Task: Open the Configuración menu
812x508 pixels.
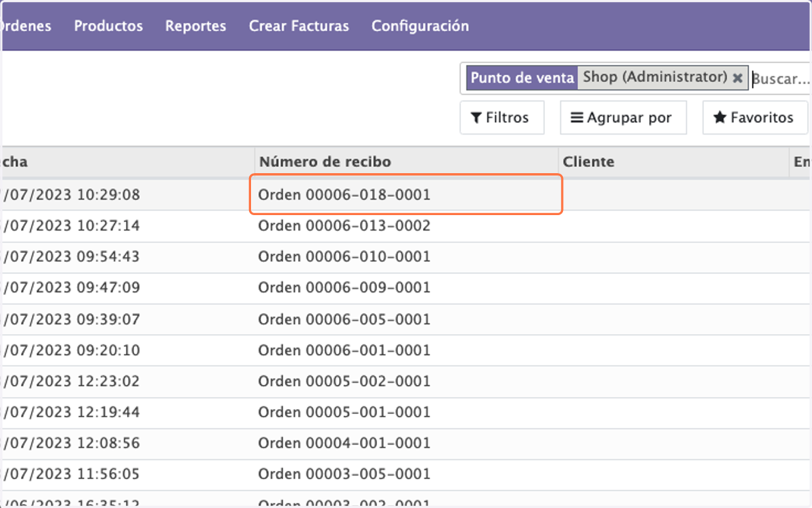Action: (x=420, y=26)
